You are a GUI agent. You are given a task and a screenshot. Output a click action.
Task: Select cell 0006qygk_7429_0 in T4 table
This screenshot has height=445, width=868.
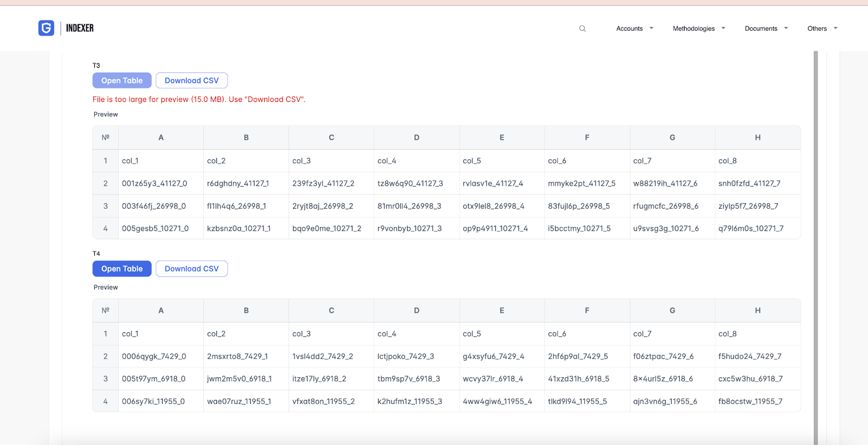click(x=154, y=357)
